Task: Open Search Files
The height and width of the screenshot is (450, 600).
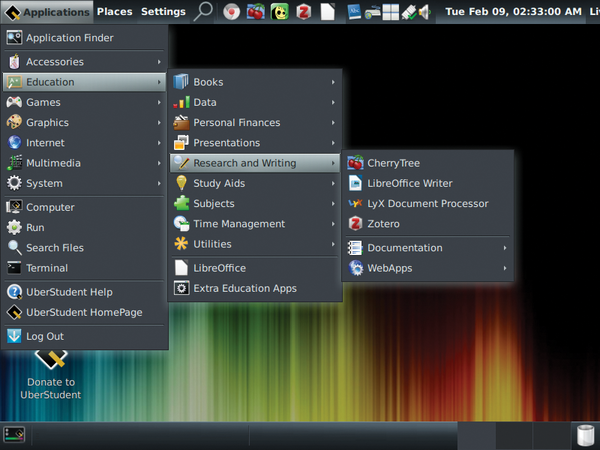Action: point(84,248)
